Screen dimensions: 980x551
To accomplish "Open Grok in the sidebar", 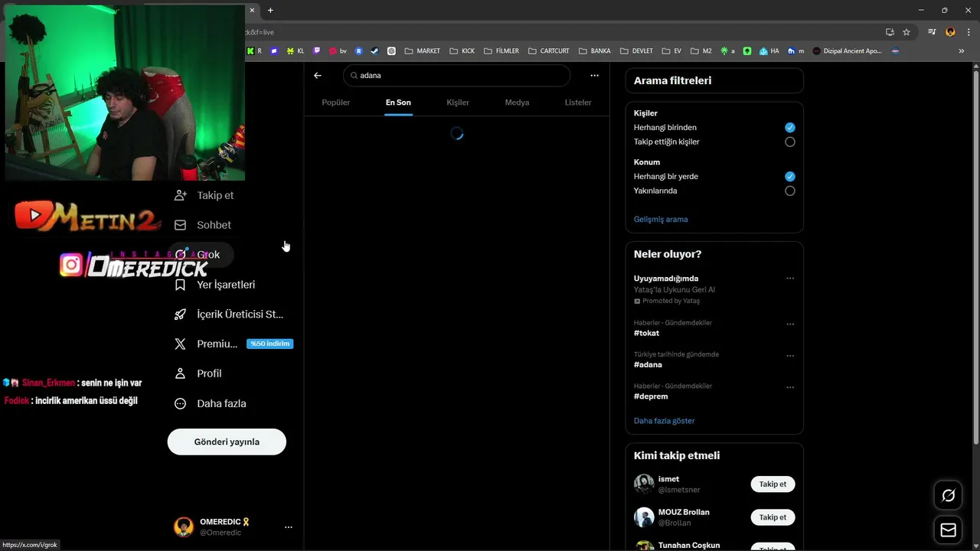I will [x=201, y=255].
